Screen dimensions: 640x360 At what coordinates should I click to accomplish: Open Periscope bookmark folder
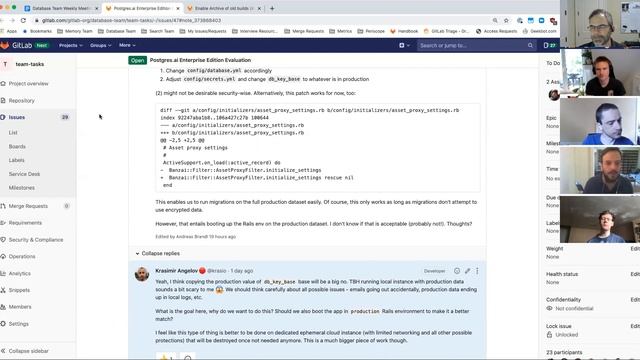[371, 31]
